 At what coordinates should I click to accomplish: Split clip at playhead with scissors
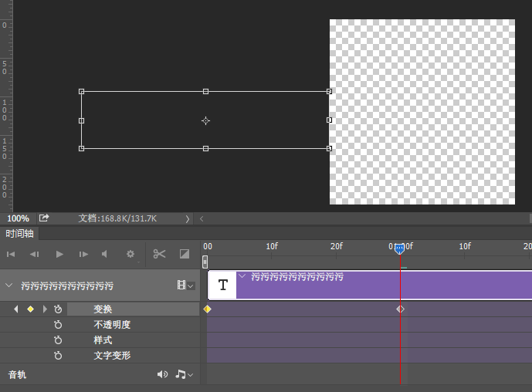point(160,254)
